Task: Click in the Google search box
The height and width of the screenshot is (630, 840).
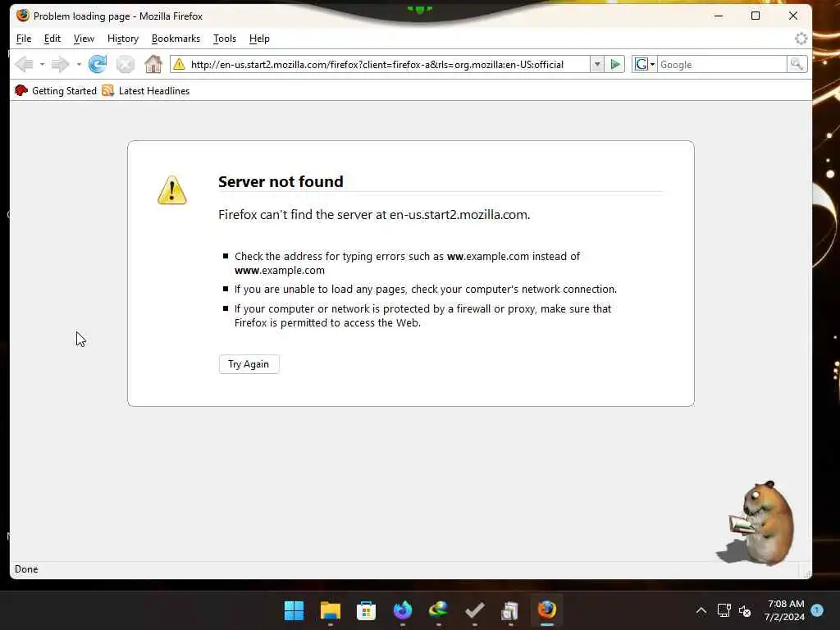Action: [722, 64]
